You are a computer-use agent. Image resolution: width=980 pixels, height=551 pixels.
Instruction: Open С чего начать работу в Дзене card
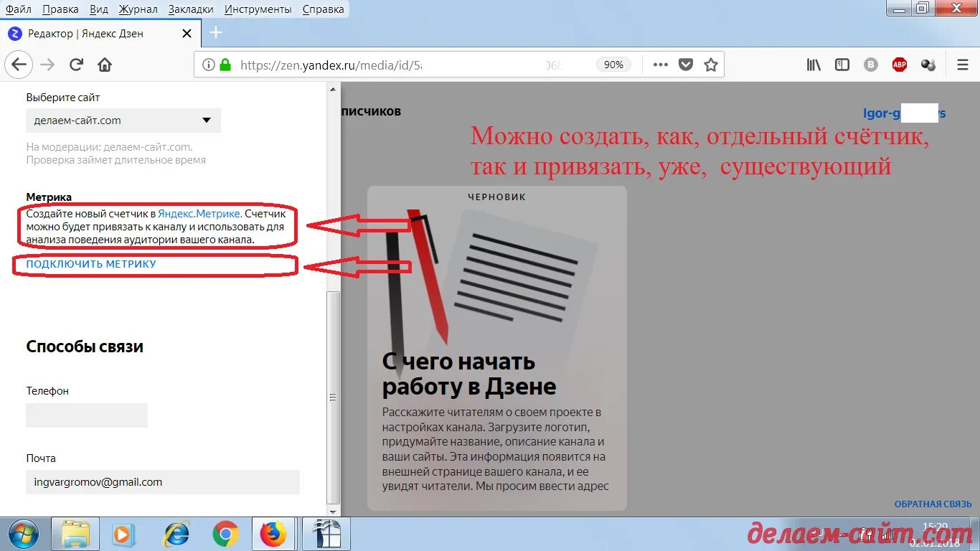pyautogui.click(x=497, y=349)
